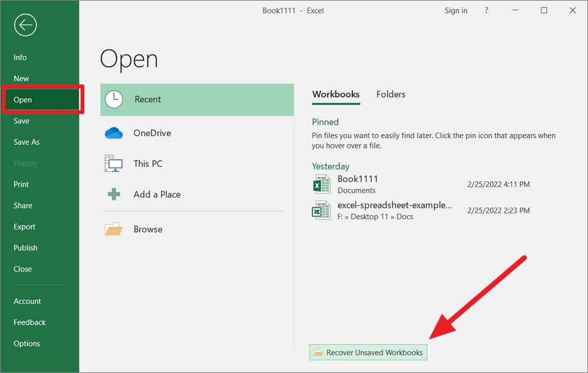Choose Save in the sidebar
The width and height of the screenshot is (588, 373).
tap(21, 121)
